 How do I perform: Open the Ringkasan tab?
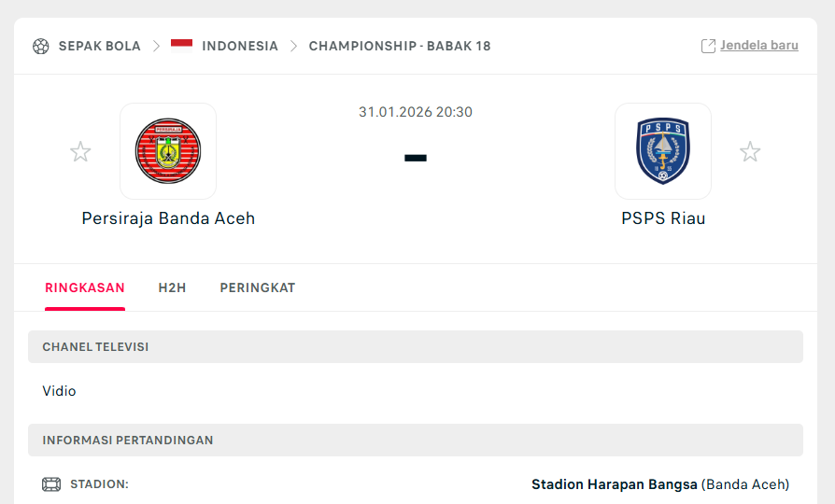pos(85,287)
